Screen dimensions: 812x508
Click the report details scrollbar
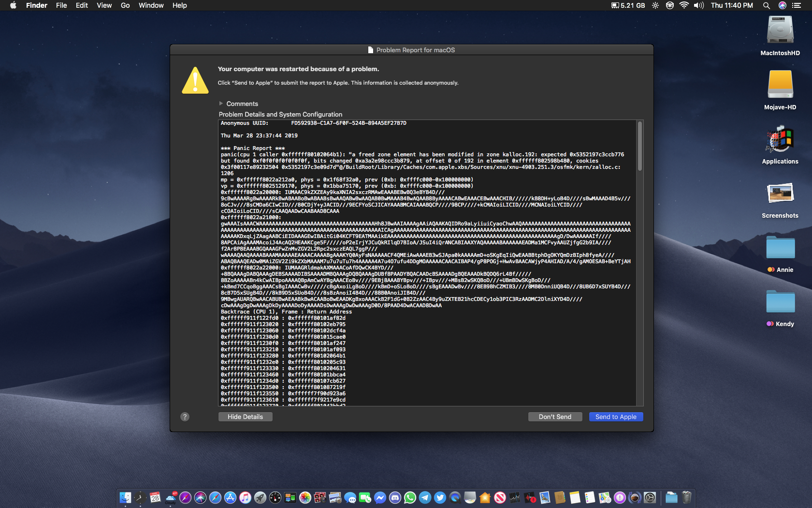(x=639, y=146)
